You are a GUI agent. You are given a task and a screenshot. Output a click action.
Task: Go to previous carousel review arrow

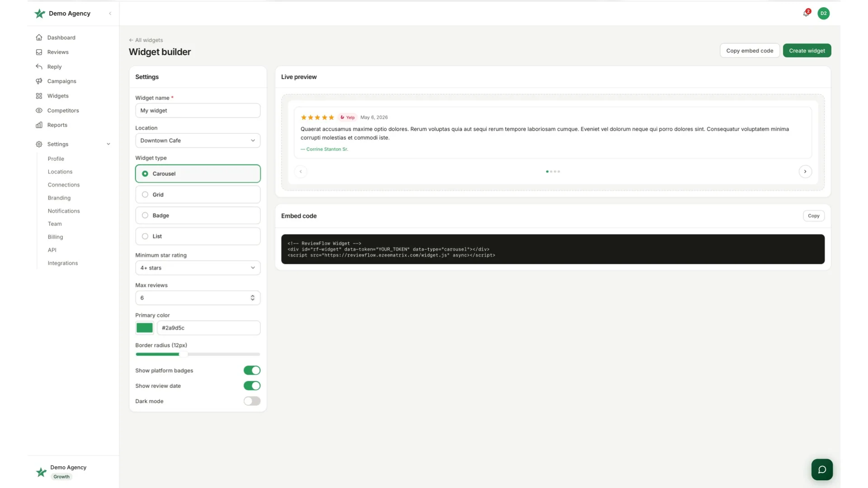pyautogui.click(x=301, y=172)
